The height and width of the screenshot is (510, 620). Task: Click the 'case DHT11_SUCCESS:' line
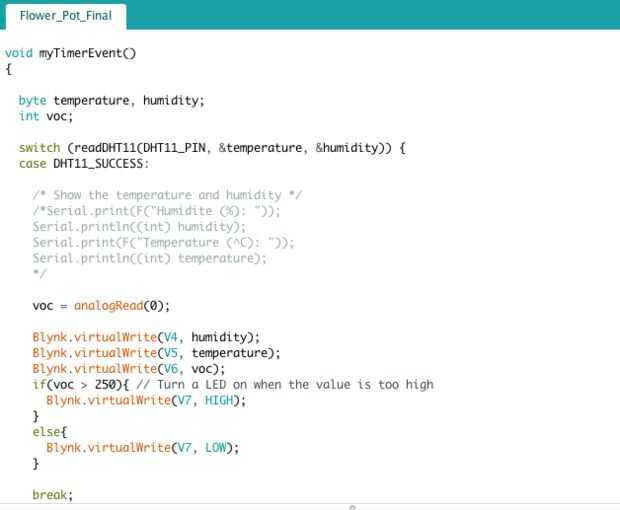[84, 164]
